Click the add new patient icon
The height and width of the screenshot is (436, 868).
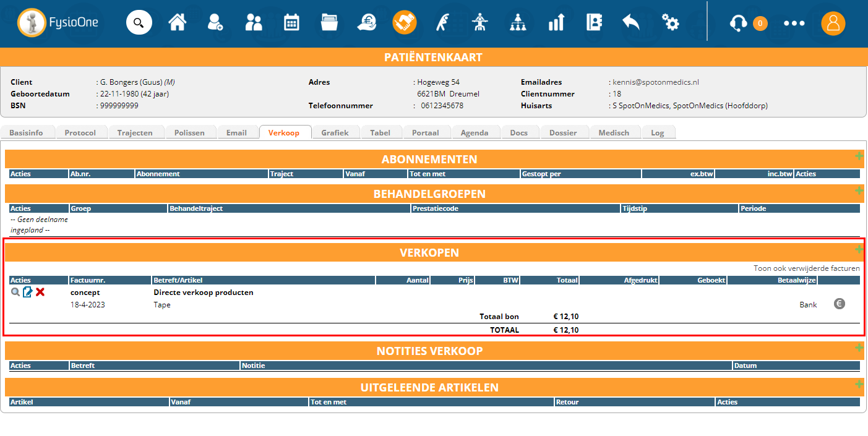215,24
